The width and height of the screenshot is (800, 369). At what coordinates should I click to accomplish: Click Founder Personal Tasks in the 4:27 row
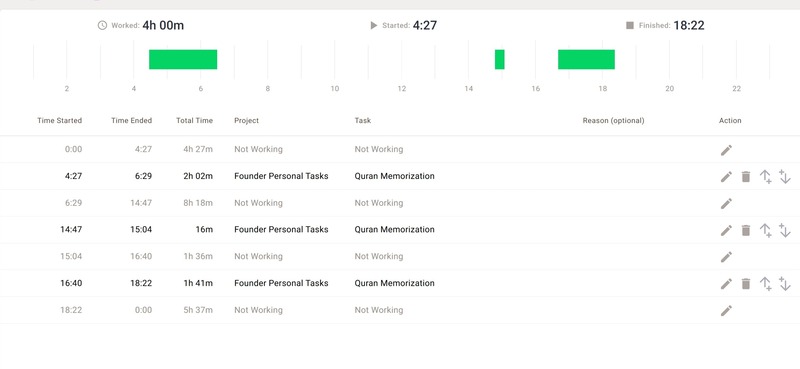click(281, 176)
